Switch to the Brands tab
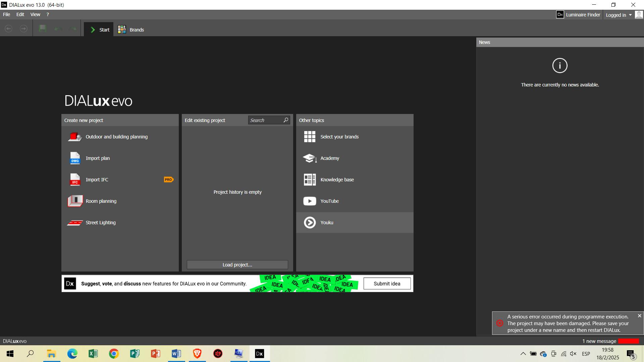Viewport: 644px width, 362px height. (x=131, y=30)
